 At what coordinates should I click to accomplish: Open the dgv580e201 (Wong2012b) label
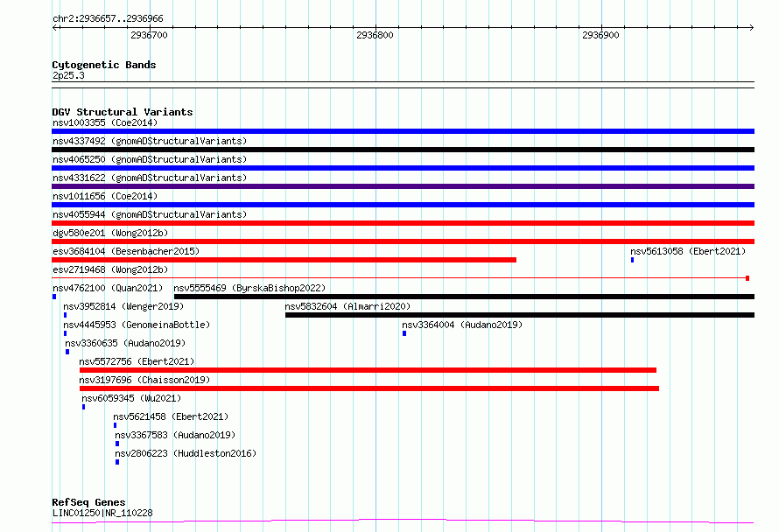point(110,233)
